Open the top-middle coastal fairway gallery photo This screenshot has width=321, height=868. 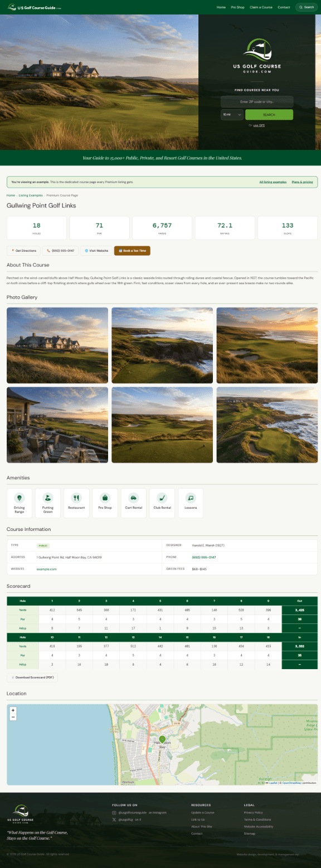tap(162, 345)
